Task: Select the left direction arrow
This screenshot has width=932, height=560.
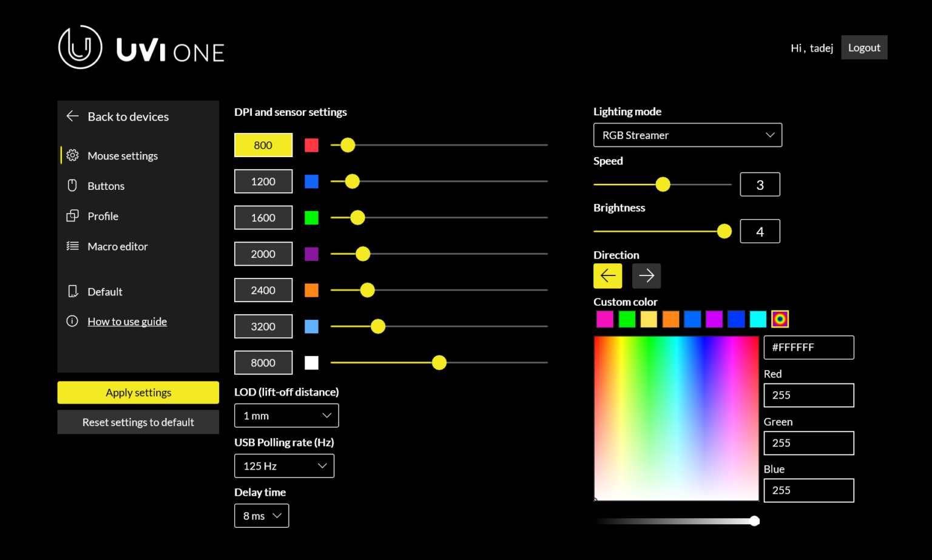Action: click(x=607, y=275)
